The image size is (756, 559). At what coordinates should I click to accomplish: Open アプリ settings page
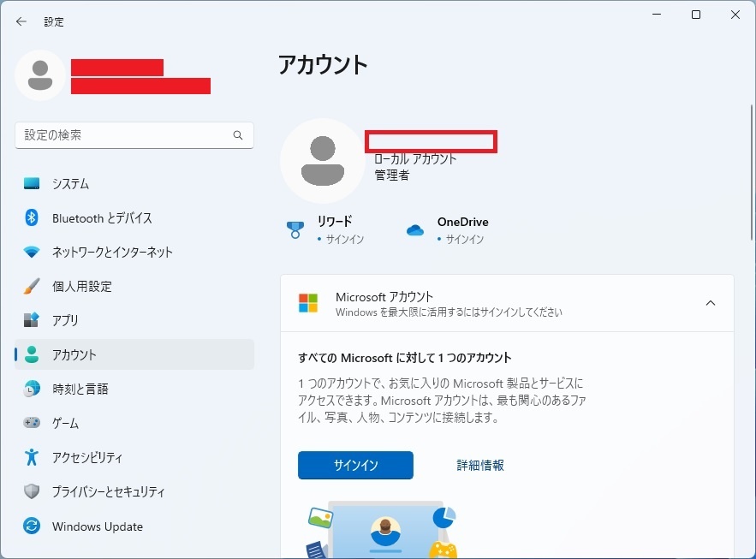[134, 320]
